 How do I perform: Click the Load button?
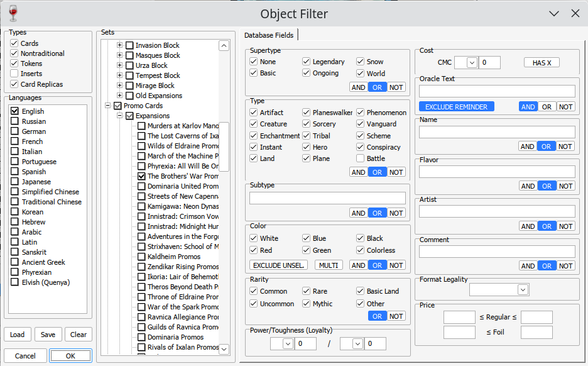point(18,335)
